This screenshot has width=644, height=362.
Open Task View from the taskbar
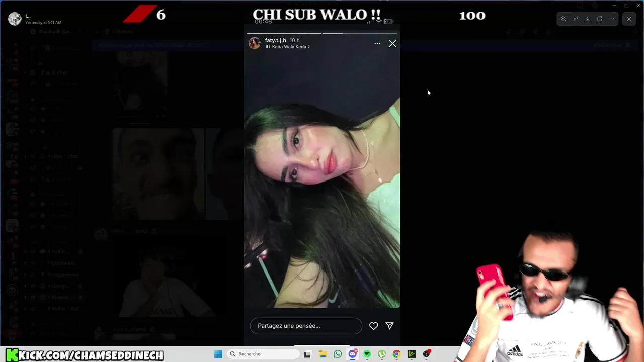pyautogui.click(x=307, y=354)
